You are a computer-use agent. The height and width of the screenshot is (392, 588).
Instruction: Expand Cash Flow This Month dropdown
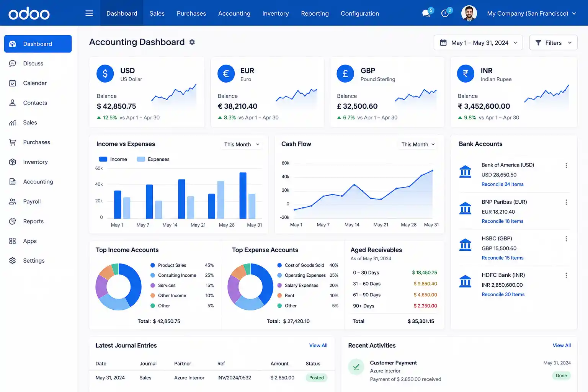(x=418, y=144)
